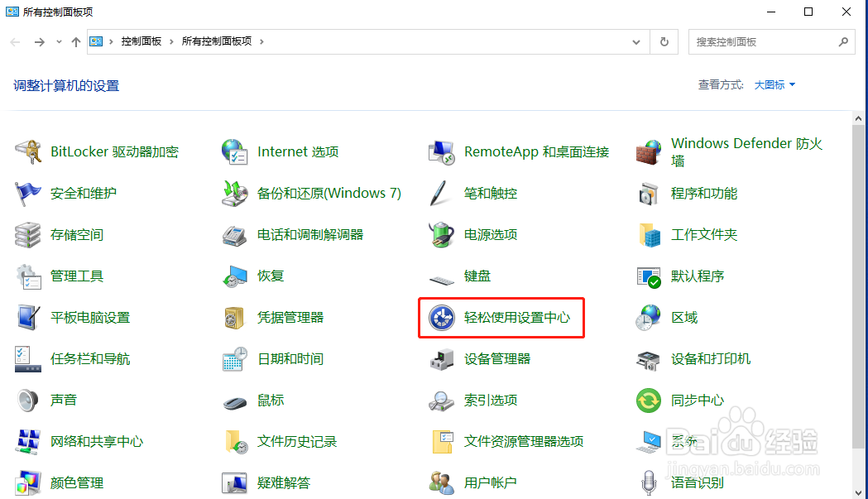The width and height of the screenshot is (868, 499).
Task: Open the 设备和打印机 printer icon
Action: click(648, 359)
